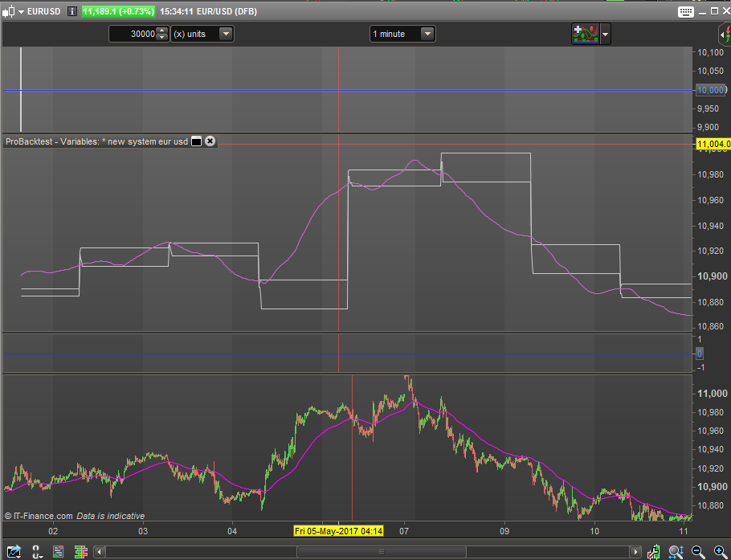Screen dimensions: 731x560
Task: Click the orders list display icon
Action: (x=59, y=552)
